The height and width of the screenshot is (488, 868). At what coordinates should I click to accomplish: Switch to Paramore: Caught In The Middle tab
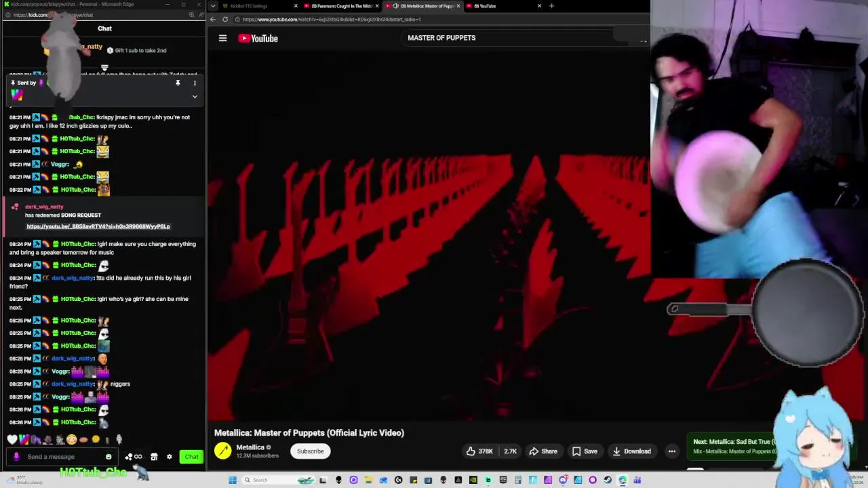click(341, 6)
